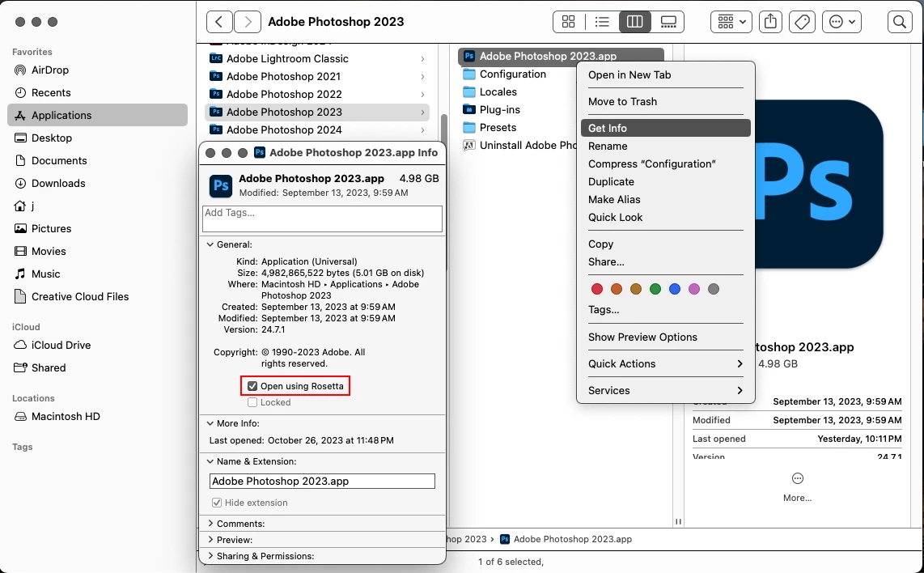Collapse the More Info section
The height and width of the screenshot is (573, 924).
210,423
